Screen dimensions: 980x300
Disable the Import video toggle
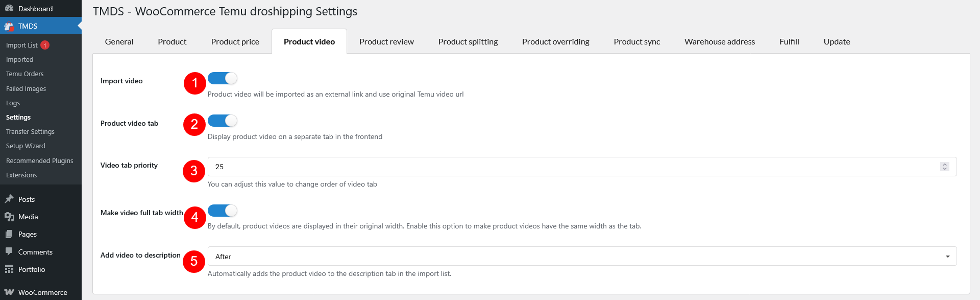(x=223, y=78)
